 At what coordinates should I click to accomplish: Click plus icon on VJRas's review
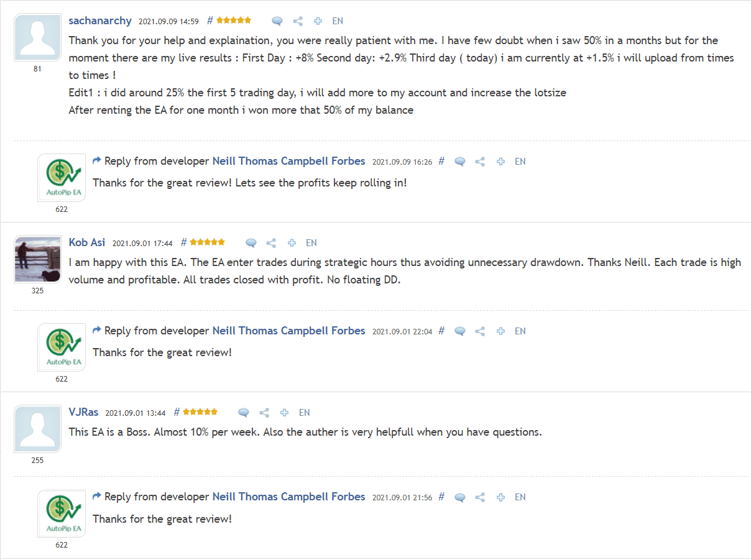[x=284, y=413]
